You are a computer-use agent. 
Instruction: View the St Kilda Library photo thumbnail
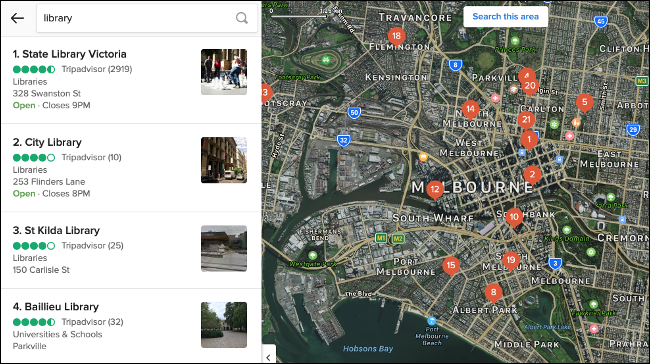[224, 248]
